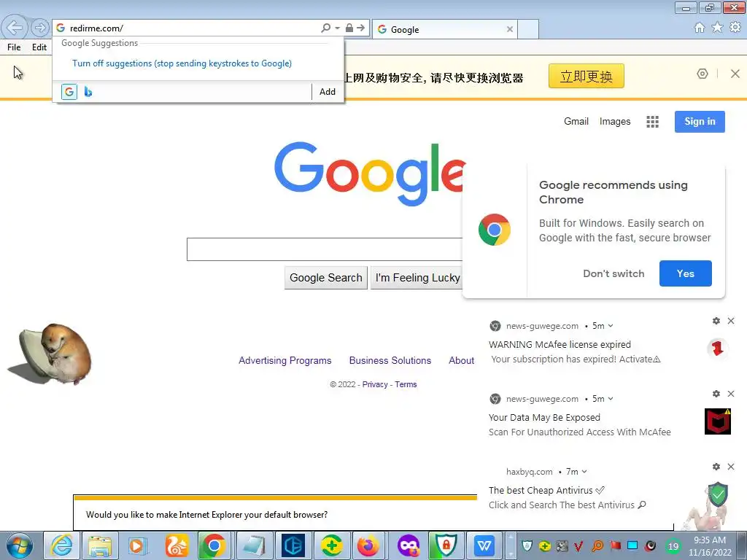The height and width of the screenshot is (560, 747).
Task: Click Yes to switch to Chrome
Action: 686,273
